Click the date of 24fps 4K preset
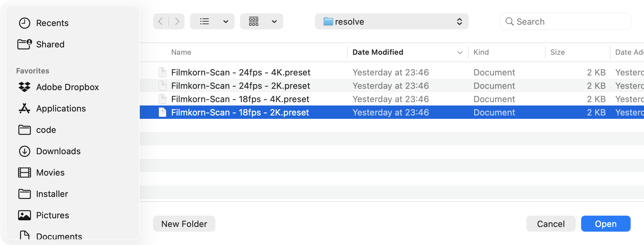The height and width of the screenshot is (245, 644). click(x=391, y=72)
